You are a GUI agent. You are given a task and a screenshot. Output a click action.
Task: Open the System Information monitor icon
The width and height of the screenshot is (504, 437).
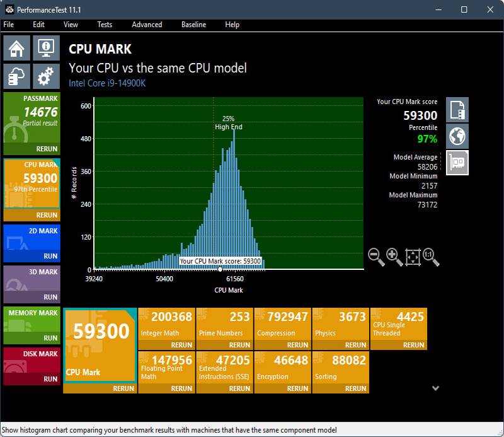45,48
